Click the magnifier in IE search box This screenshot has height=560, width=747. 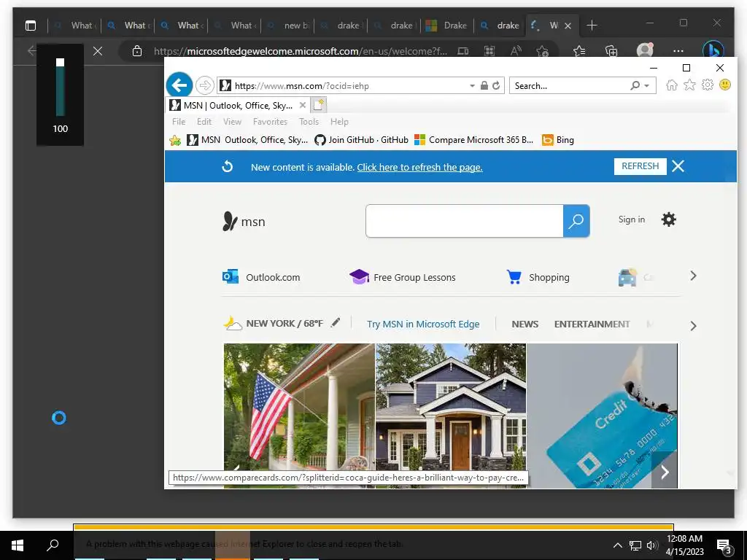[x=635, y=86]
